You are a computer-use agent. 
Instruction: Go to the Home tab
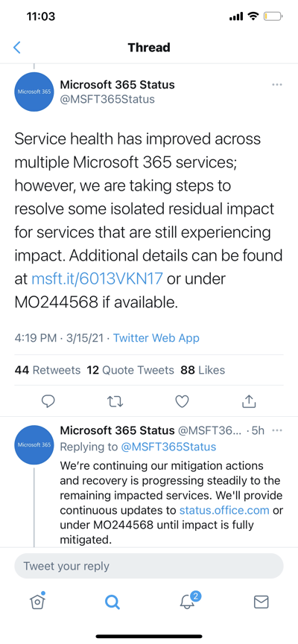coord(37,602)
